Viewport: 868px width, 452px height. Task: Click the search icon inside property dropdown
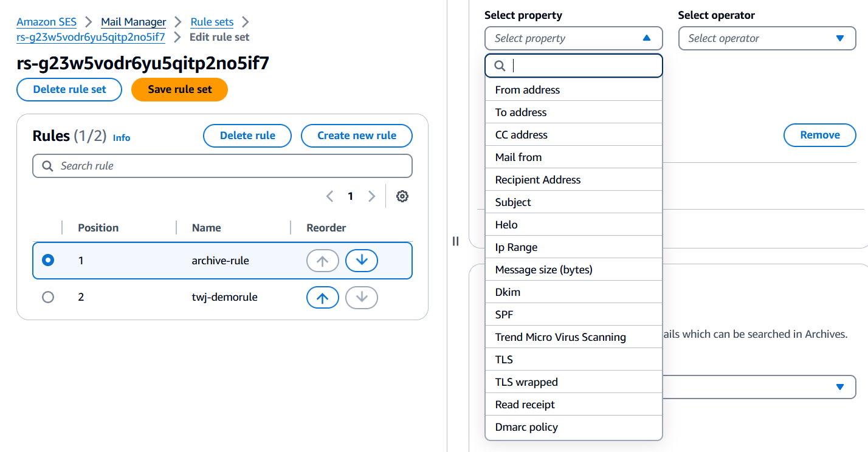click(500, 65)
